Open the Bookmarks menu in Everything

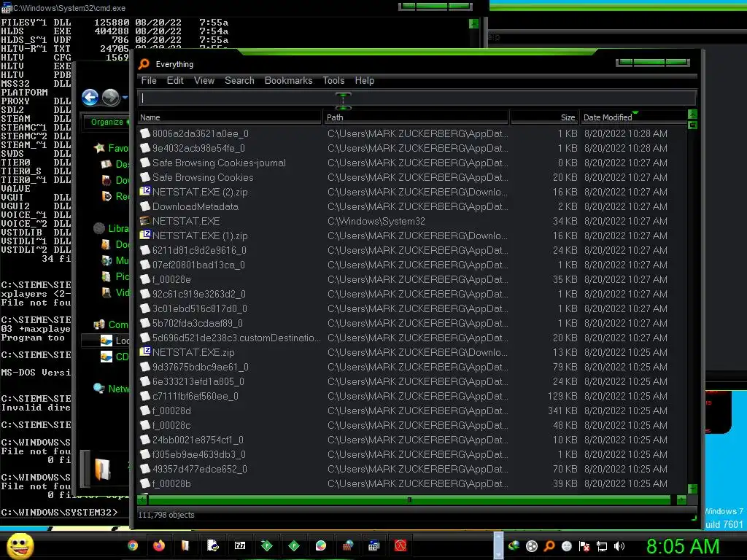[x=288, y=80]
